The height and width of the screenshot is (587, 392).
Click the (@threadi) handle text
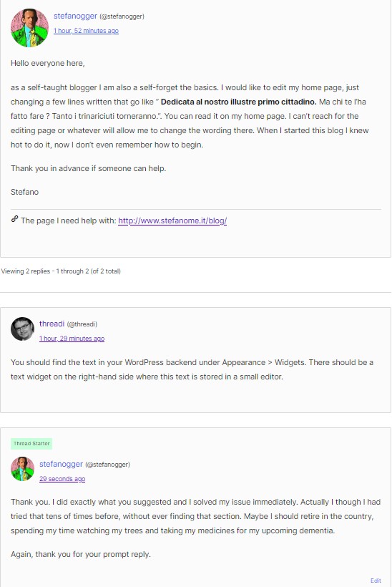click(82, 324)
